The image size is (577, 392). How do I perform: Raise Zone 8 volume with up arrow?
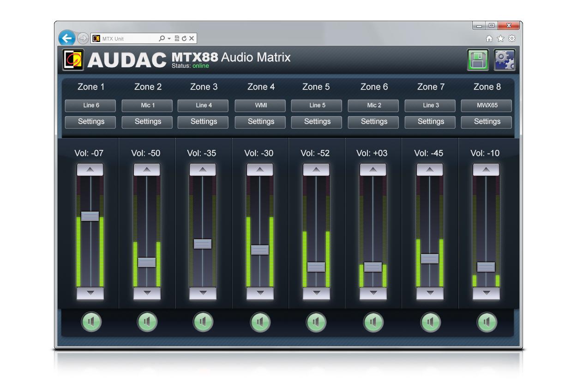pos(486,170)
